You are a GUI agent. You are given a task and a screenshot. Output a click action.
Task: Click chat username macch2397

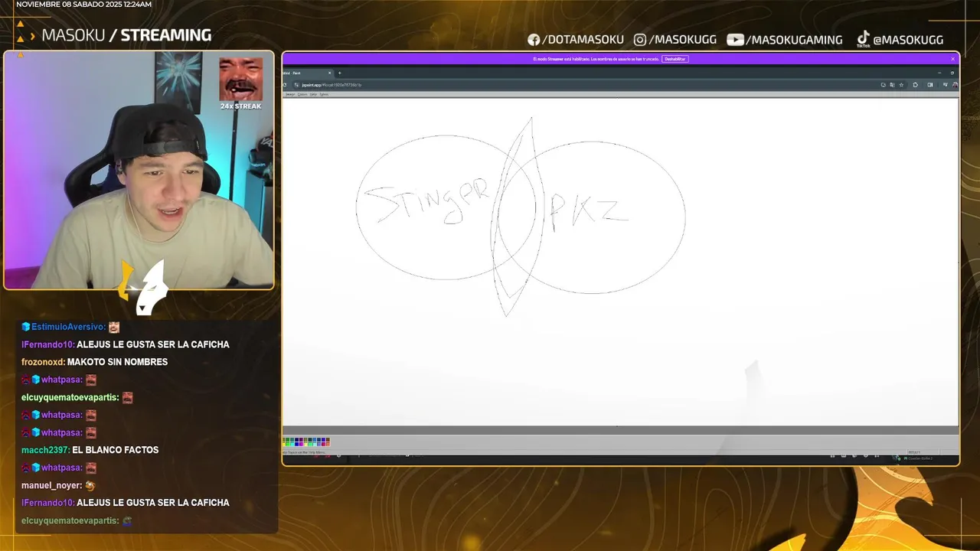coord(45,450)
